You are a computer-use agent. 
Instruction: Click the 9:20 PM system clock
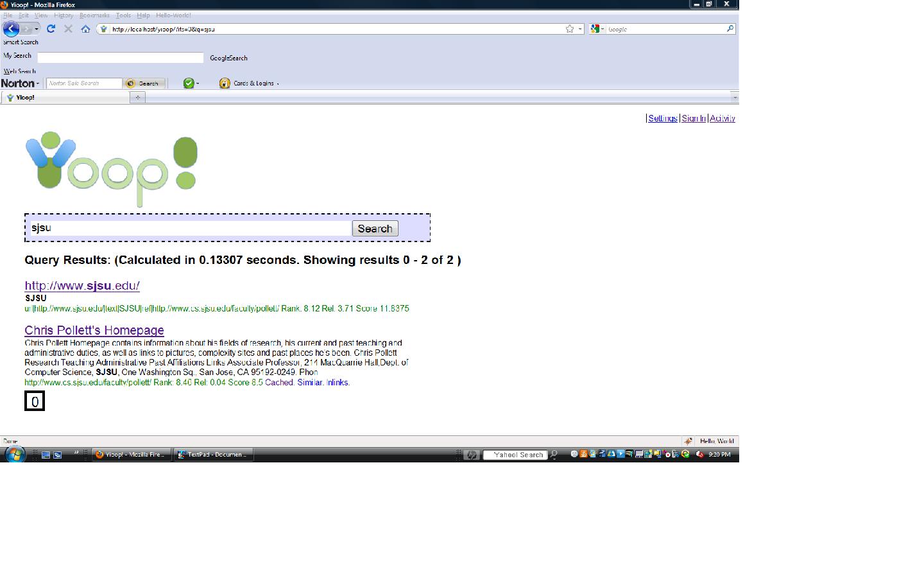coord(719,455)
